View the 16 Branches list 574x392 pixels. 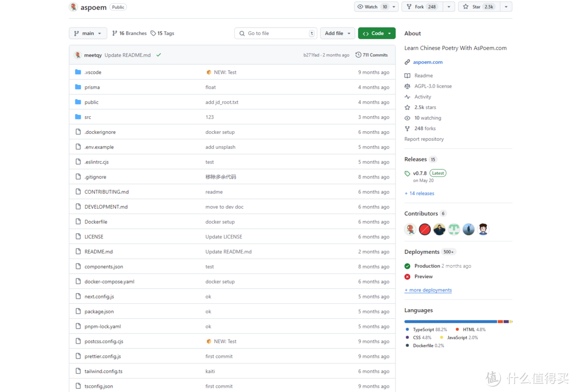click(x=129, y=33)
